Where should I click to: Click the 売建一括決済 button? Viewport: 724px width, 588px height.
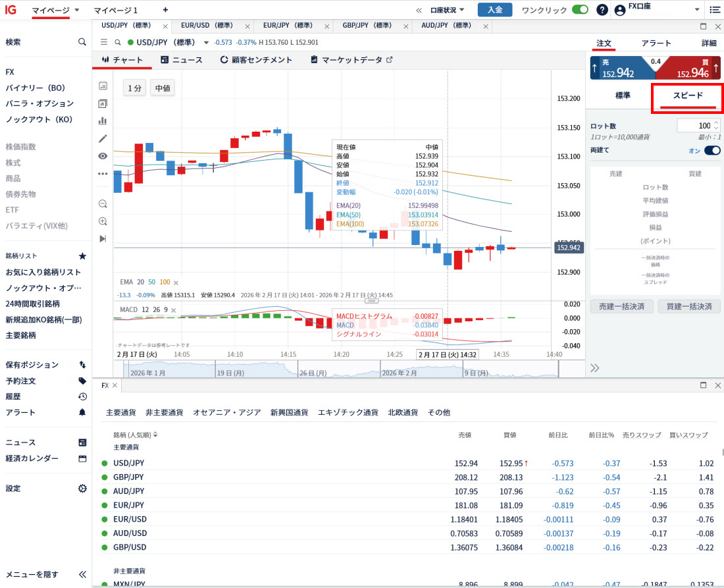[x=621, y=307]
